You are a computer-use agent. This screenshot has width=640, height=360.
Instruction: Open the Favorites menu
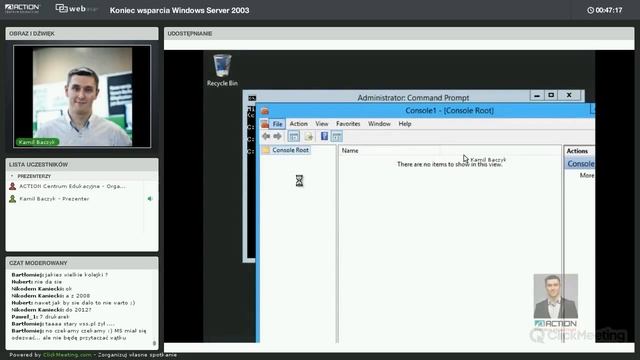click(348, 124)
